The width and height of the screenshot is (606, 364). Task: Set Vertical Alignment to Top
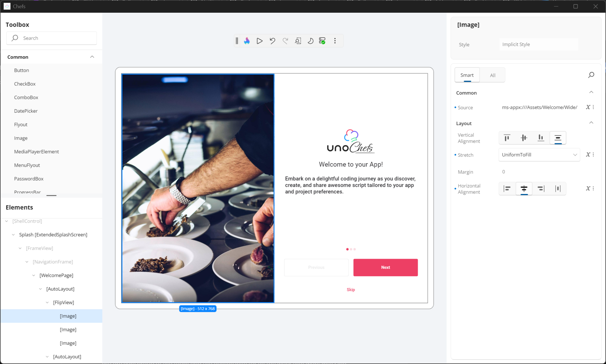pos(507,137)
